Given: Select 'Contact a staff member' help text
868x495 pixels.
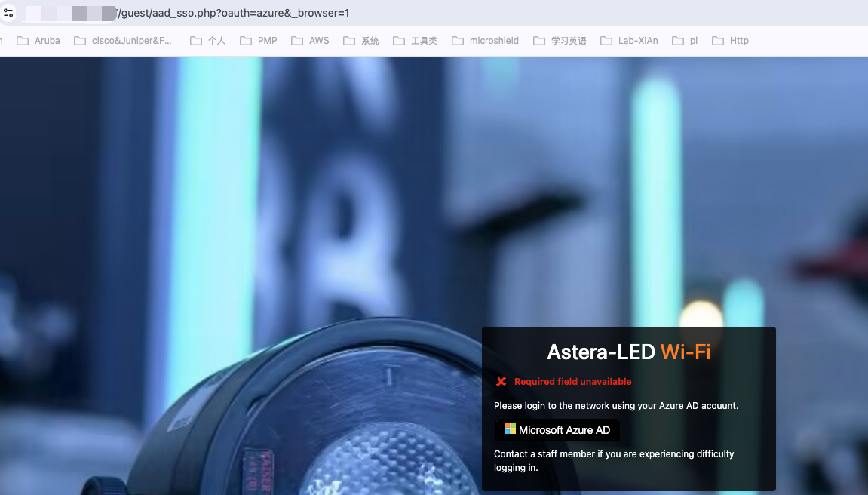Looking at the screenshot, I should 614,461.
